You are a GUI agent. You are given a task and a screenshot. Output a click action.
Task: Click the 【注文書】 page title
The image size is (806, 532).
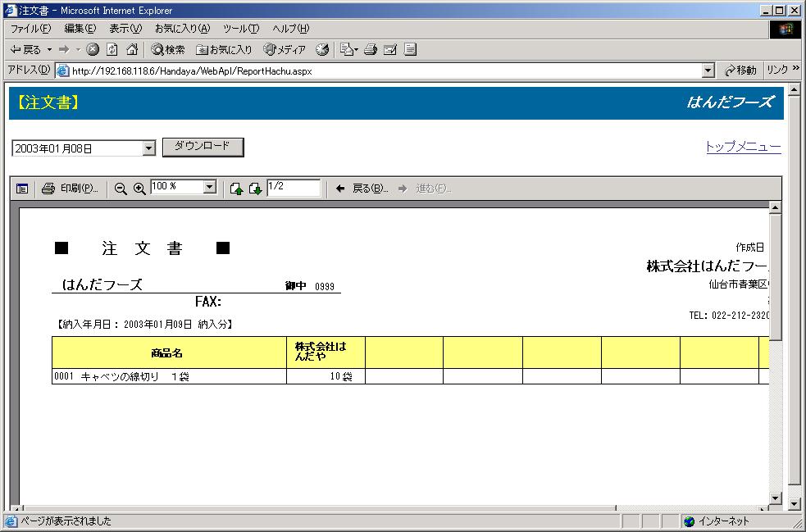point(48,102)
